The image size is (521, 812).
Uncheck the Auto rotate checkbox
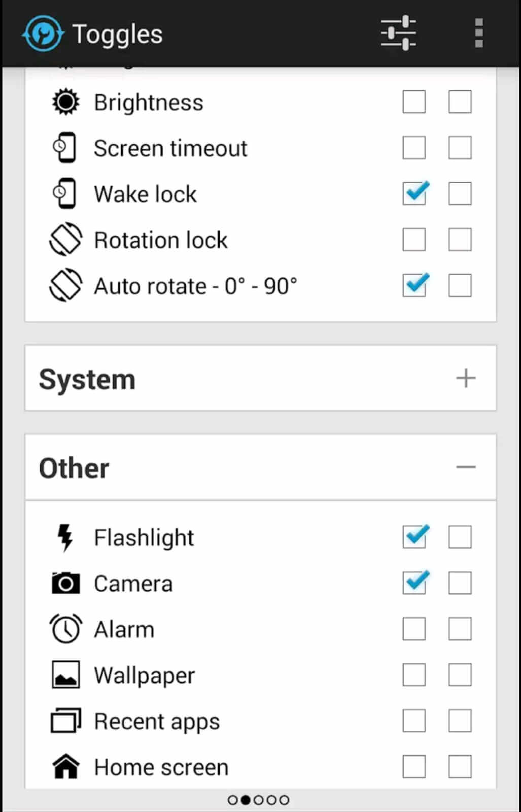point(414,285)
